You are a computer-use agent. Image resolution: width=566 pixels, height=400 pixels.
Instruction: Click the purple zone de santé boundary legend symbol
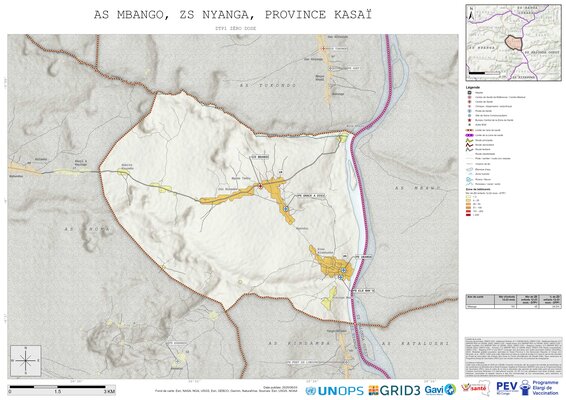click(469, 135)
